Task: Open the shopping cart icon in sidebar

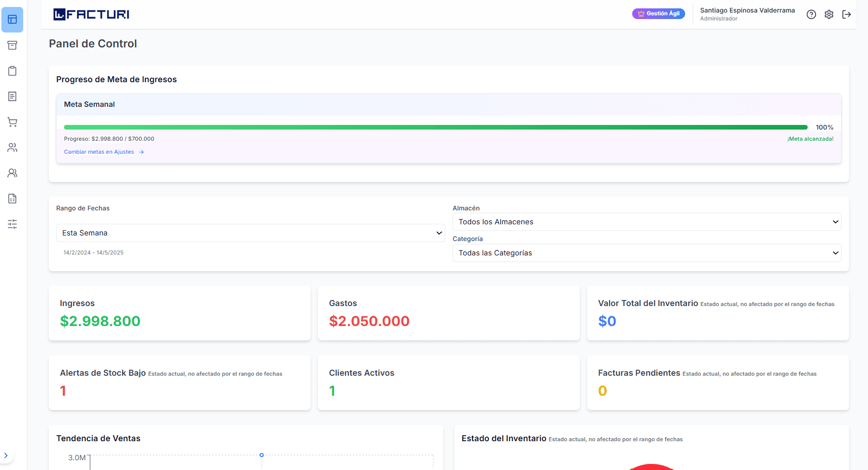Action: (x=13, y=122)
